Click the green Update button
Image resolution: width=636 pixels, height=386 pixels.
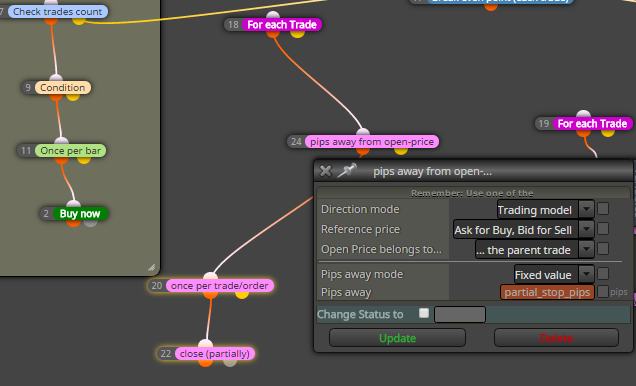click(x=397, y=338)
